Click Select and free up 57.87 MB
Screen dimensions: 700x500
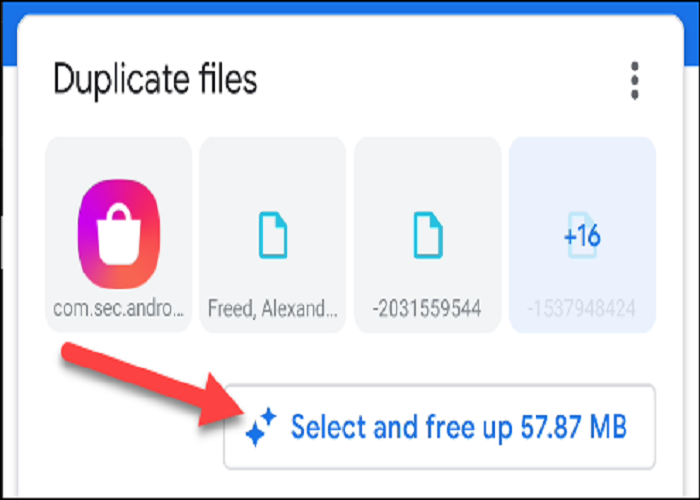pyautogui.click(x=439, y=427)
